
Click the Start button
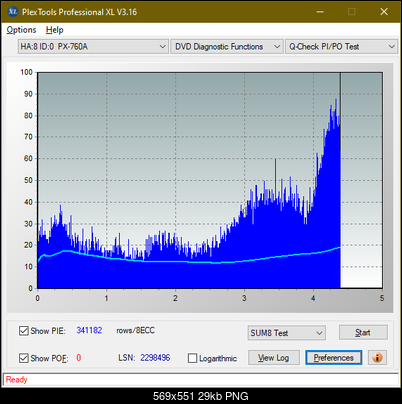click(x=363, y=332)
